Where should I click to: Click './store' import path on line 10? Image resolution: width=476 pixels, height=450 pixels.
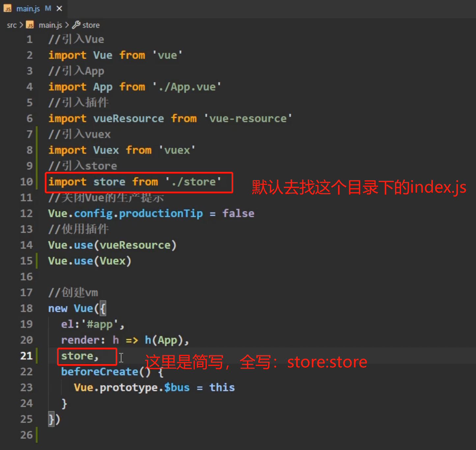pyautogui.click(x=193, y=182)
